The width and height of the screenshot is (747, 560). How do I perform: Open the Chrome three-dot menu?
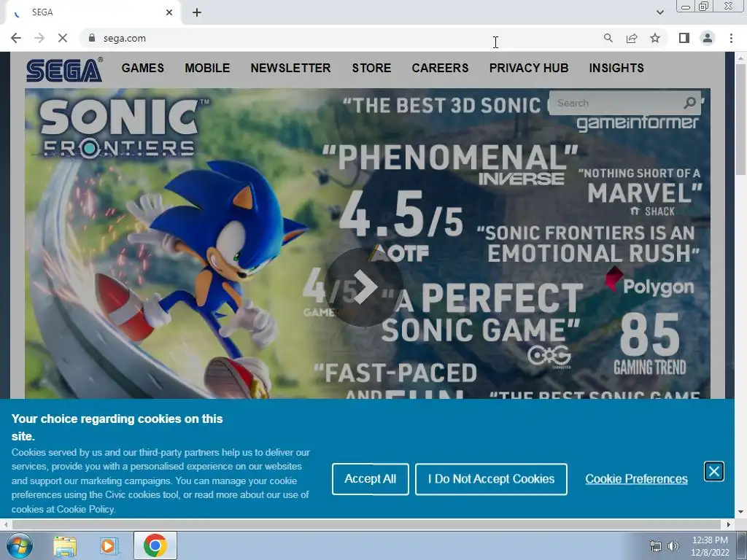click(x=731, y=38)
